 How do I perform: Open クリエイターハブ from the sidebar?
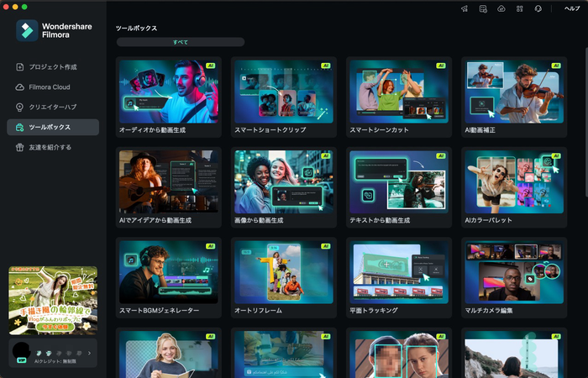point(52,107)
